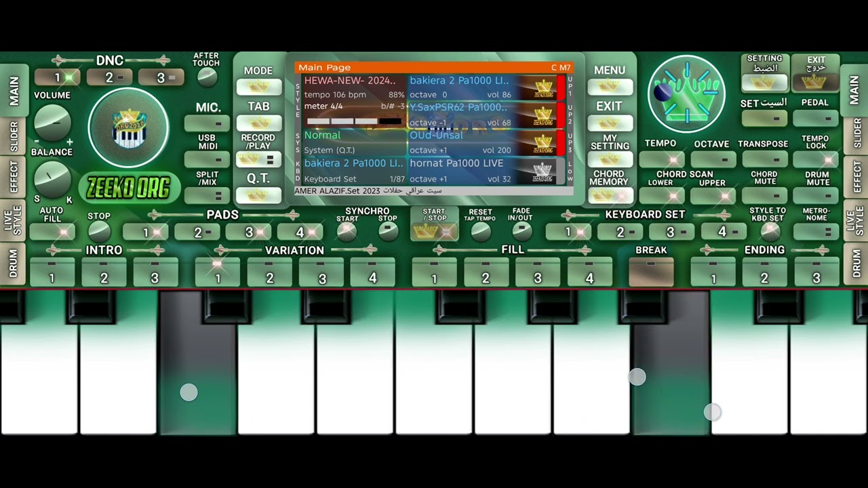Select the HEWA-NEW- 2024 style on the display
The height and width of the screenshot is (488, 868).
(x=349, y=81)
